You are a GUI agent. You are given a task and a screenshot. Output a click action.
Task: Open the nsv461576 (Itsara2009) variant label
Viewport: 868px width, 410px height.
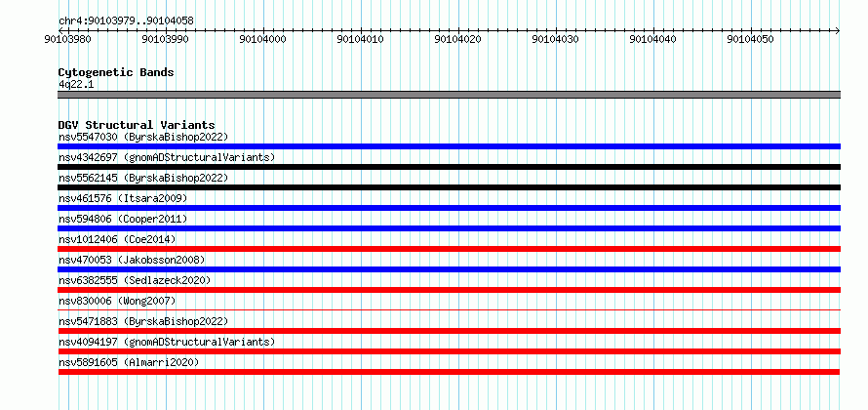(123, 198)
